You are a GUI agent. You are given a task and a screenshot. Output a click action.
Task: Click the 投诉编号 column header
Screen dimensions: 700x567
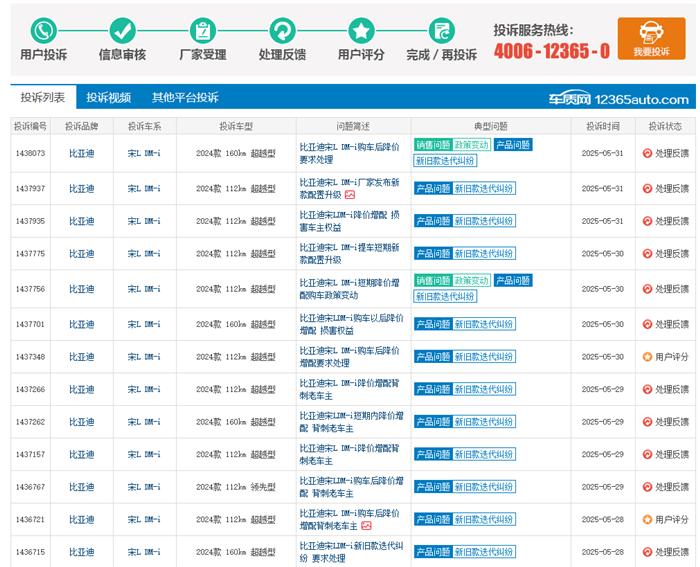coord(30,126)
